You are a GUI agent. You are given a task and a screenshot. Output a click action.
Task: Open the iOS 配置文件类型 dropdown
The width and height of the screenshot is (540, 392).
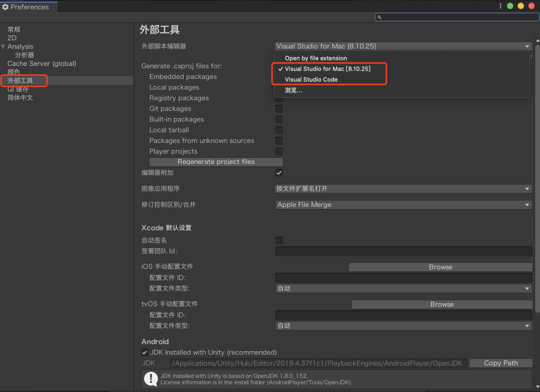[403, 289]
